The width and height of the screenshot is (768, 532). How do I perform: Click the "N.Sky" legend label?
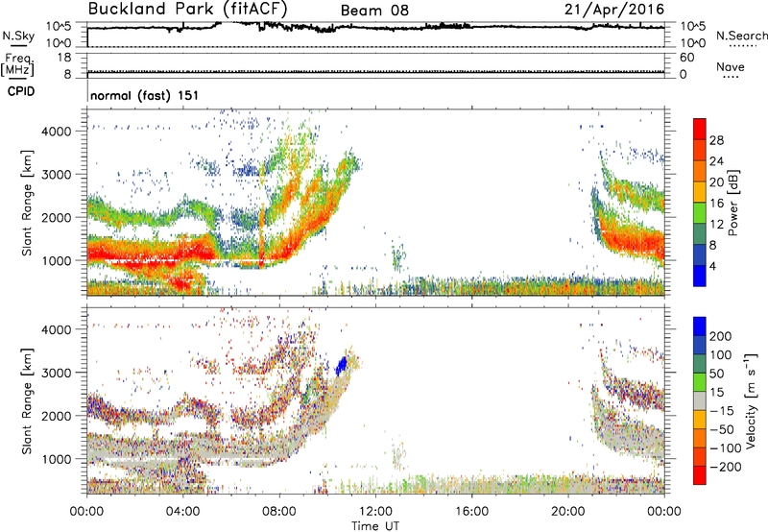[18, 36]
